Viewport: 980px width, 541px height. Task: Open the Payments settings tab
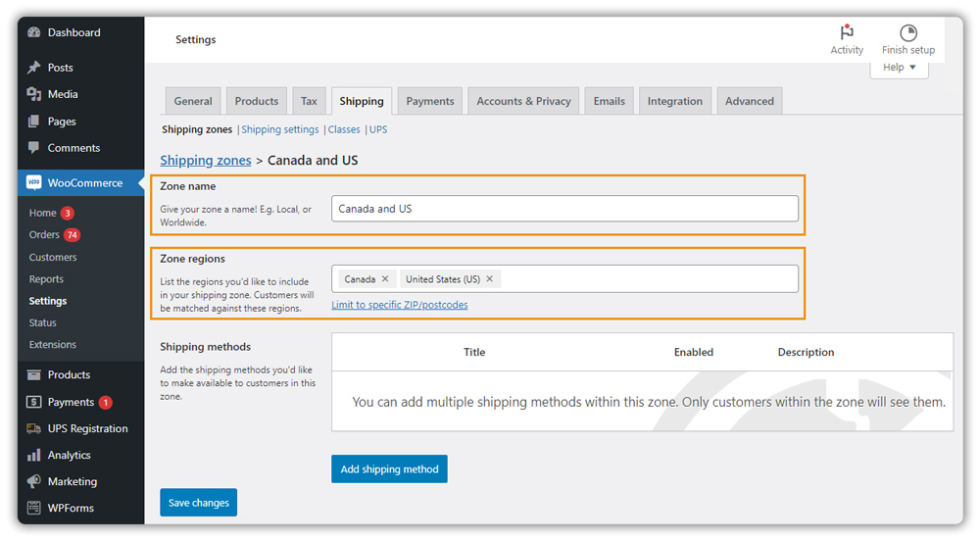click(x=430, y=101)
